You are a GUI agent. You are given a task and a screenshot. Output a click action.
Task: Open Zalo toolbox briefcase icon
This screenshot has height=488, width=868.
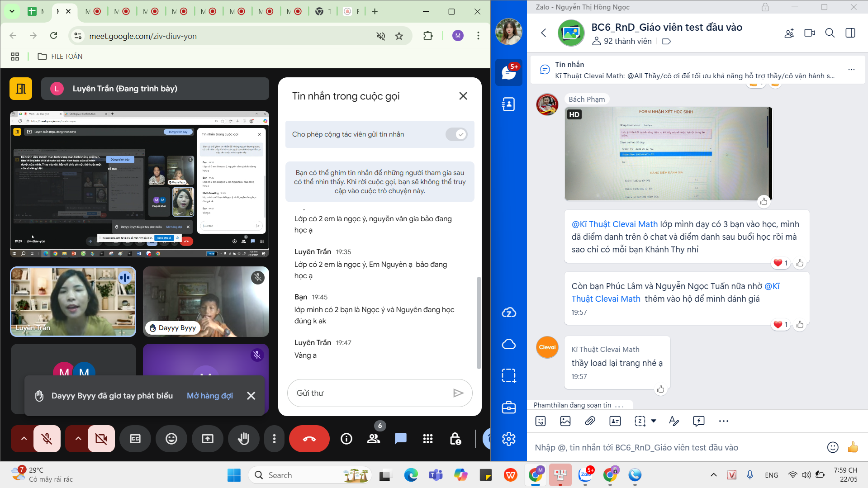509,407
